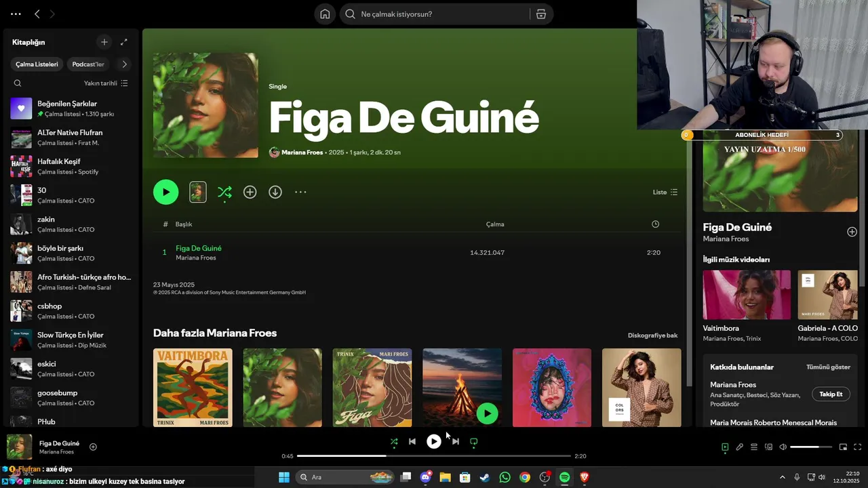The width and height of the screenshot is (868, 488).
Task: Follow the artist with the Takip Et button
Action: (831, 394)
